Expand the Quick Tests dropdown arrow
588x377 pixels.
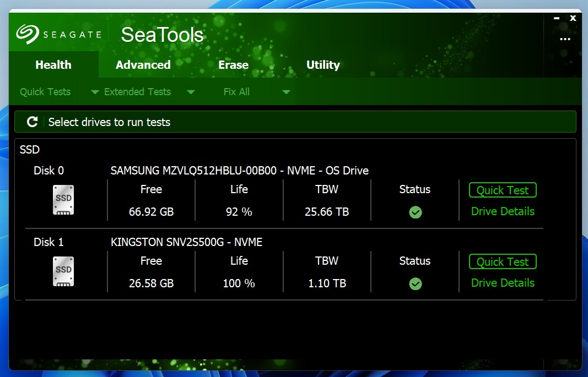[95, 92]
